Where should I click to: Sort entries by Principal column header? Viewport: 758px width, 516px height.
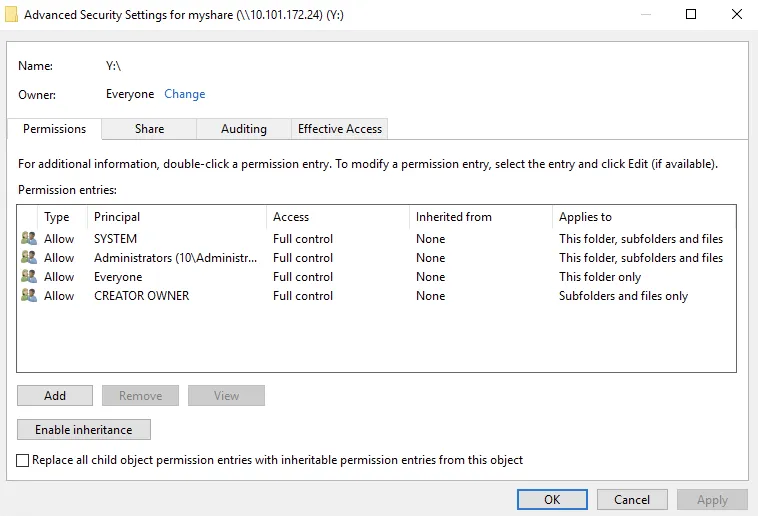117,217
